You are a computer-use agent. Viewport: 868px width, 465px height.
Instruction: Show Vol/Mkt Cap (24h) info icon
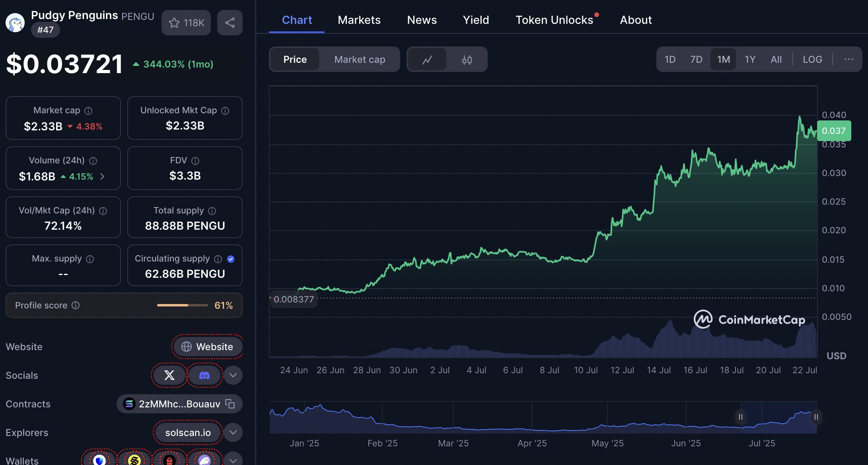point(103,211)
